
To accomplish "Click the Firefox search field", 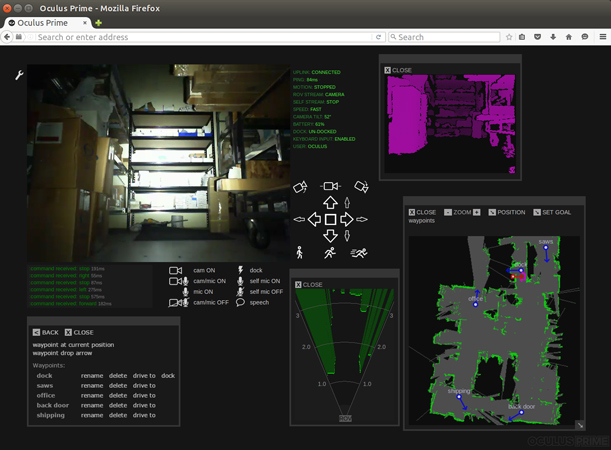I will click(x=444, y=37).
